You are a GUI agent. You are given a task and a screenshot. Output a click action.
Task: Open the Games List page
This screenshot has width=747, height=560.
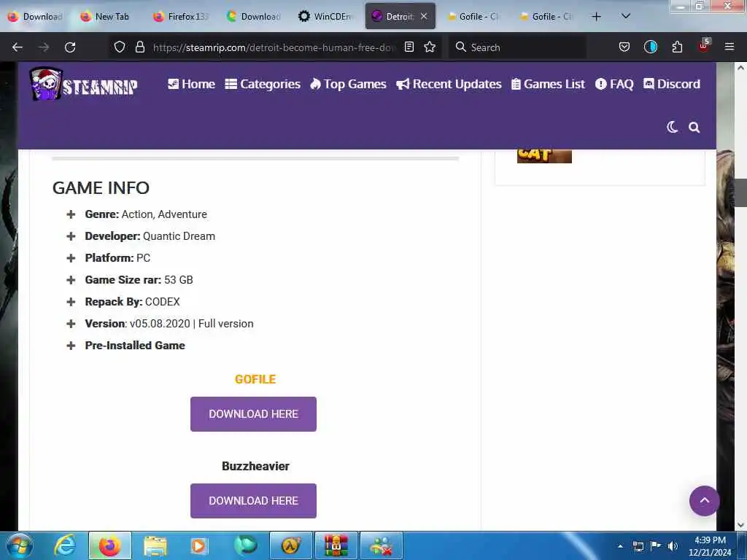pos(548,85)
